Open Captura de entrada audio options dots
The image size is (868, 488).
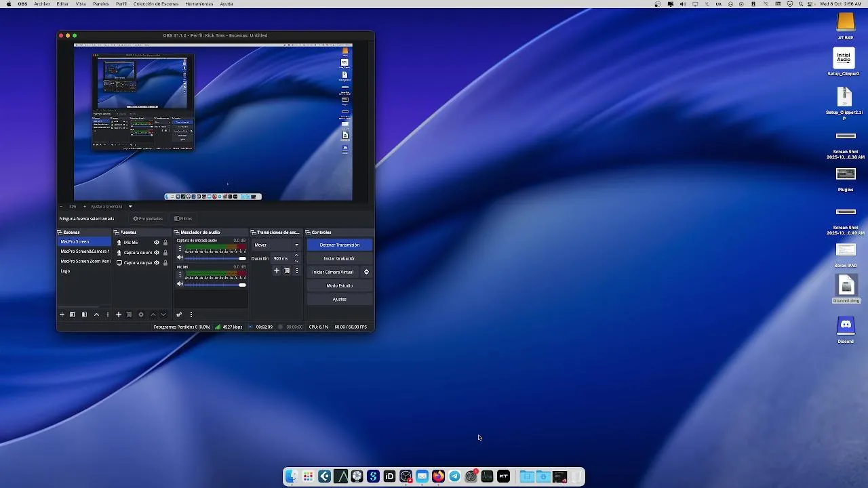180,249
